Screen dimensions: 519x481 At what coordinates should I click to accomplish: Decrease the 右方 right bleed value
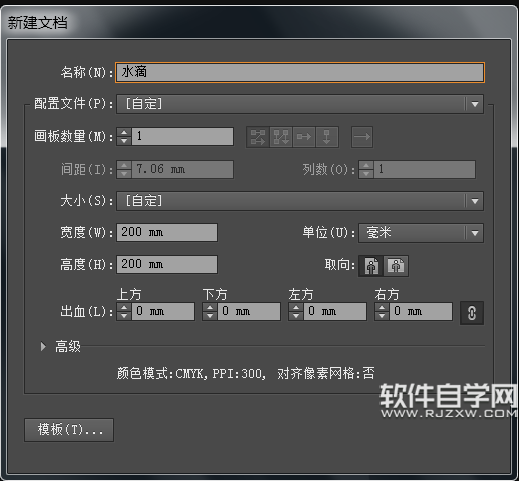click(382, 316)
